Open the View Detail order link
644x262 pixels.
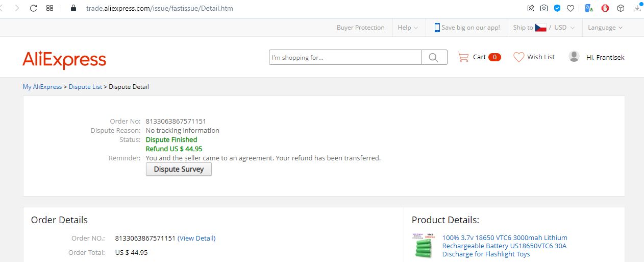[x=196, y=239]
